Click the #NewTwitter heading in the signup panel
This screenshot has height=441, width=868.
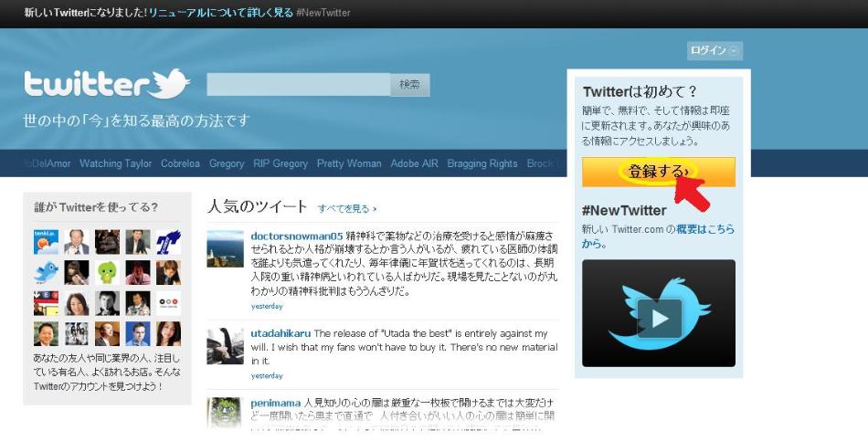624,210
